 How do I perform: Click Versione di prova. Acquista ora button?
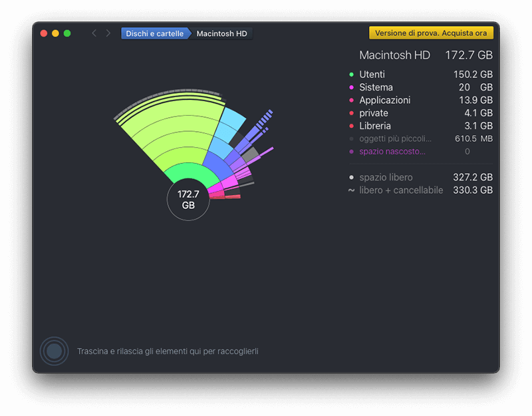(x=431, y=33)
